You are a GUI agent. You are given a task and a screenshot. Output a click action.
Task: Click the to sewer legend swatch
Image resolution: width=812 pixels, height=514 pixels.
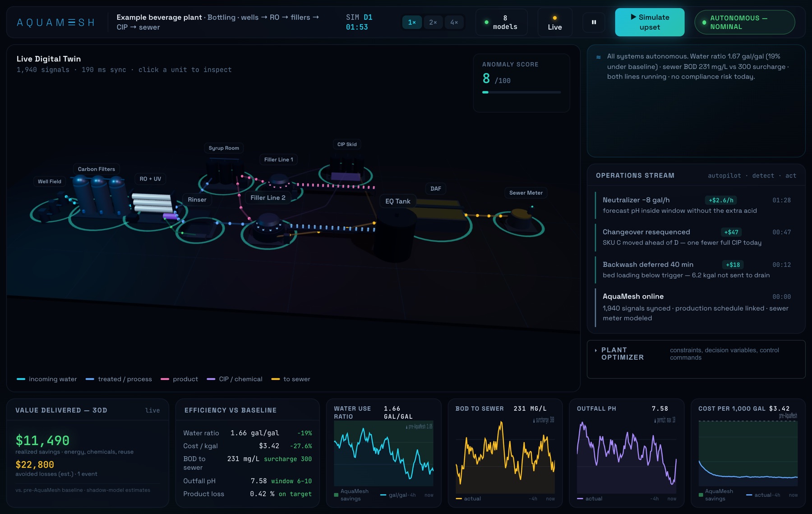(275, 379)
